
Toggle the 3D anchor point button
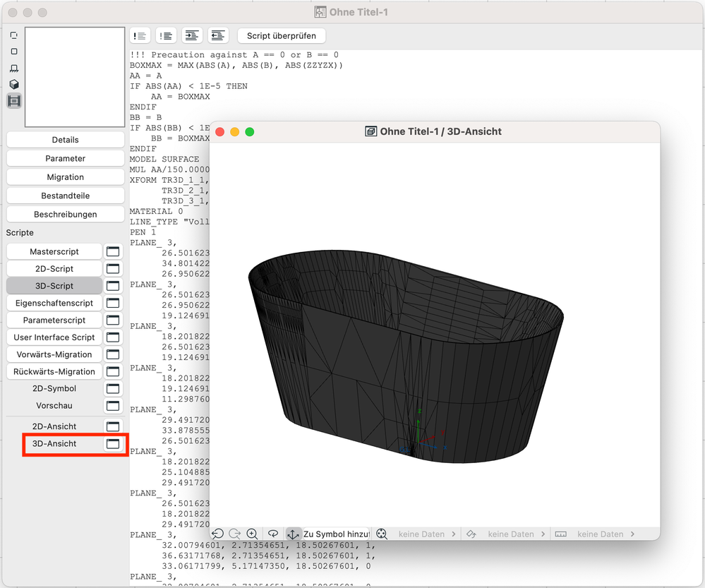(x=294, y=534)
